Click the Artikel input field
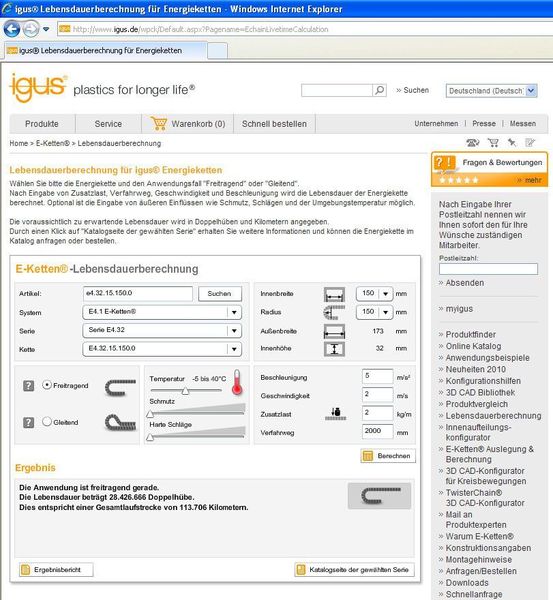Viewport: 553px width, 600px height. click(138, 293)
